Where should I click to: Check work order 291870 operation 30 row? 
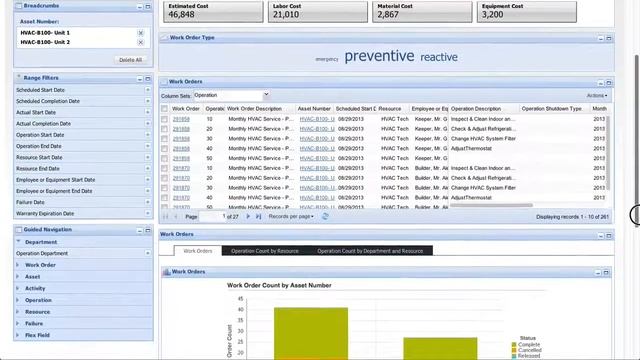click(x=164, y=188)
